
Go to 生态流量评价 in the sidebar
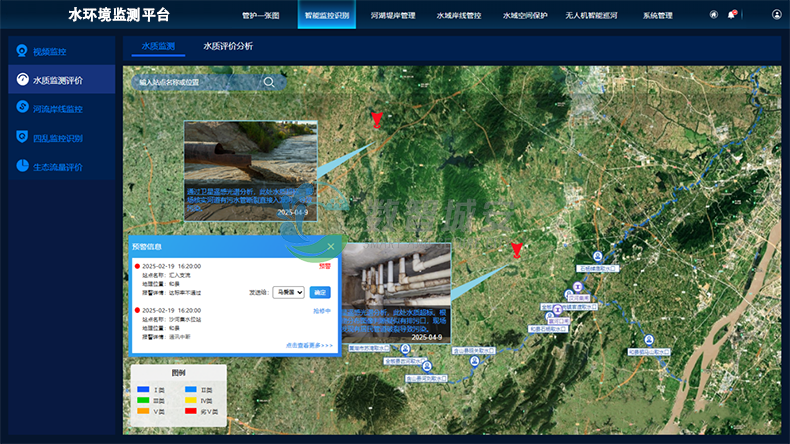[x=57, y=166]
